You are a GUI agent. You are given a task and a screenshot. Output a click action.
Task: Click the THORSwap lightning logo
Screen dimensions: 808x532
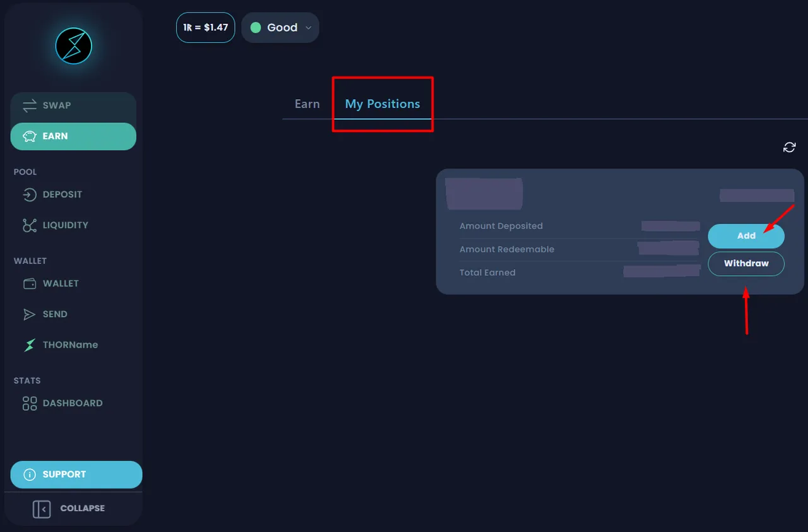point(74,45)
